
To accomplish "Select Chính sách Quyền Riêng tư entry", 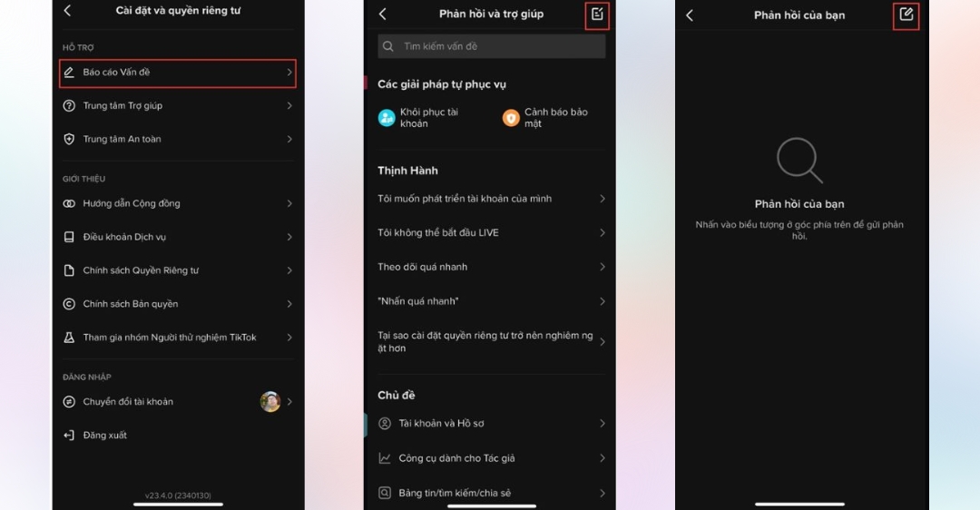I will [178, 270].
